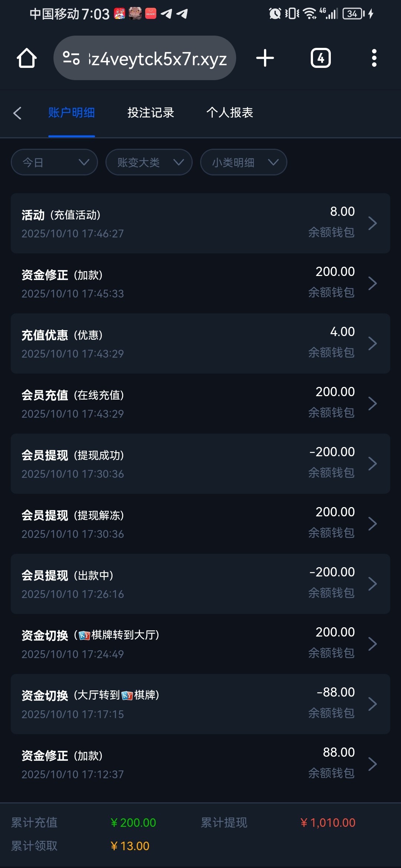Tap the browser home icon
This screenshot has width=401, height=868.
tap(27, 58)
